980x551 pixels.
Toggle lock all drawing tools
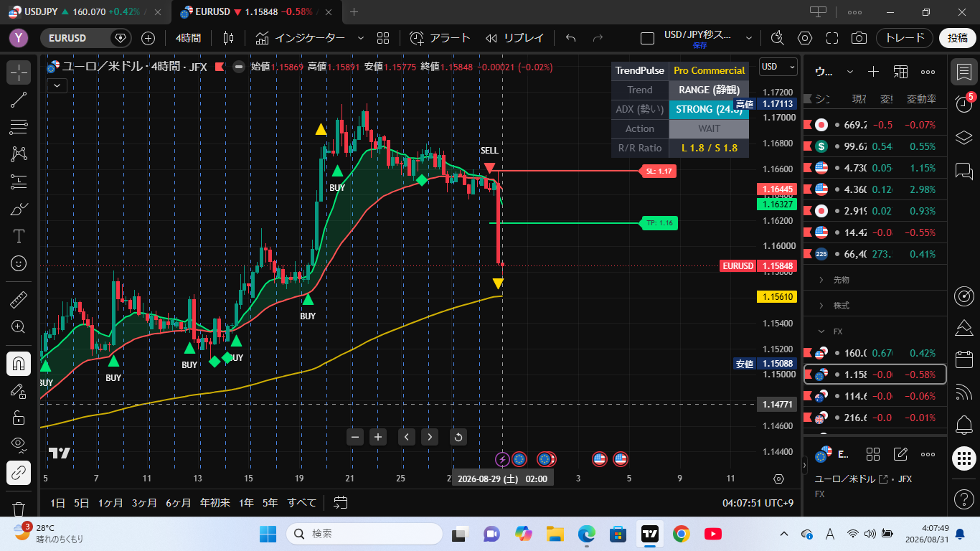point(19,418)
